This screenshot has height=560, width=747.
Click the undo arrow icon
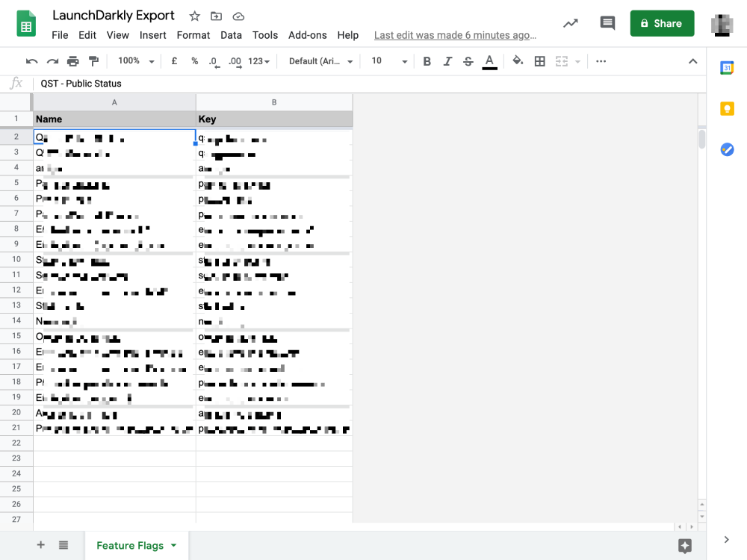[31, 61]
